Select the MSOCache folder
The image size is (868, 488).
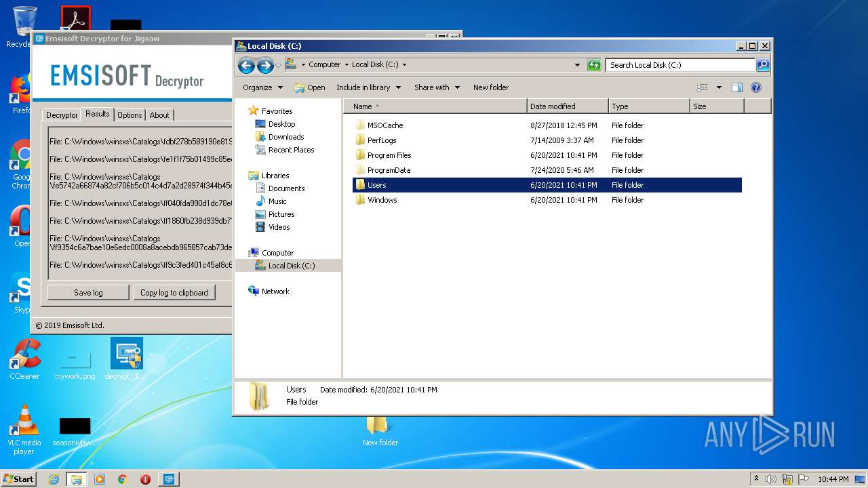(x=385, y=125)
